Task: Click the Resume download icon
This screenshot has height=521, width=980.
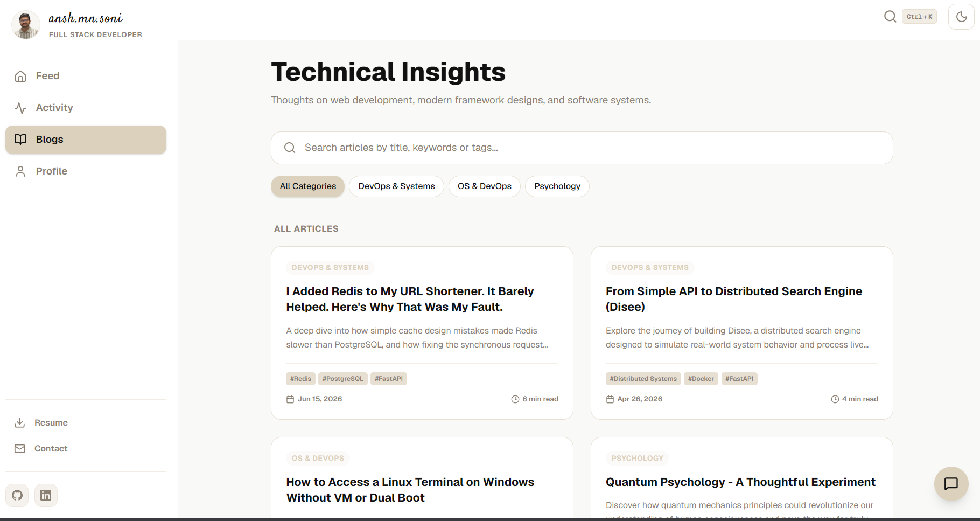Action: pyautogui.click(x=20, y=423)
